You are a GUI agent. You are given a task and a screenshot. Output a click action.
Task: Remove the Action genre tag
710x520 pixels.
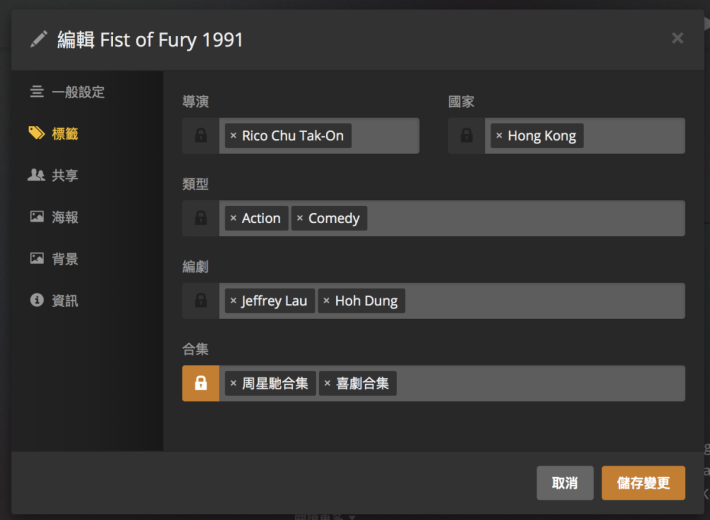[x=233, y=218]
